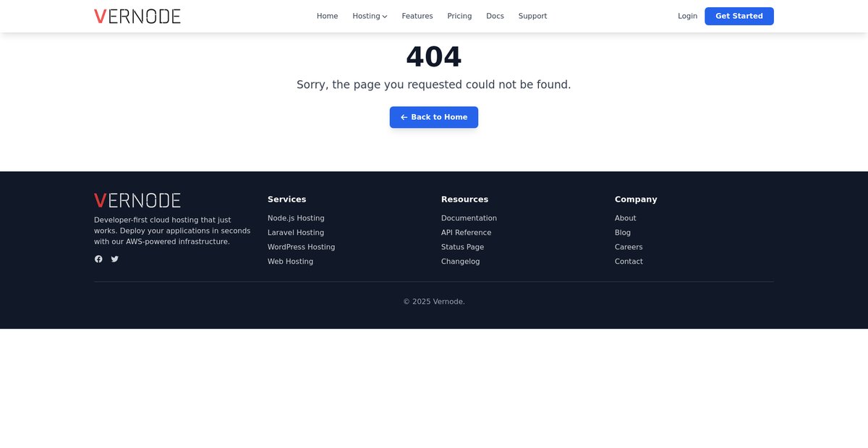The height and width of the screenshot is (448, 868).
Task: Click the Get Started button
Action: 739,16
